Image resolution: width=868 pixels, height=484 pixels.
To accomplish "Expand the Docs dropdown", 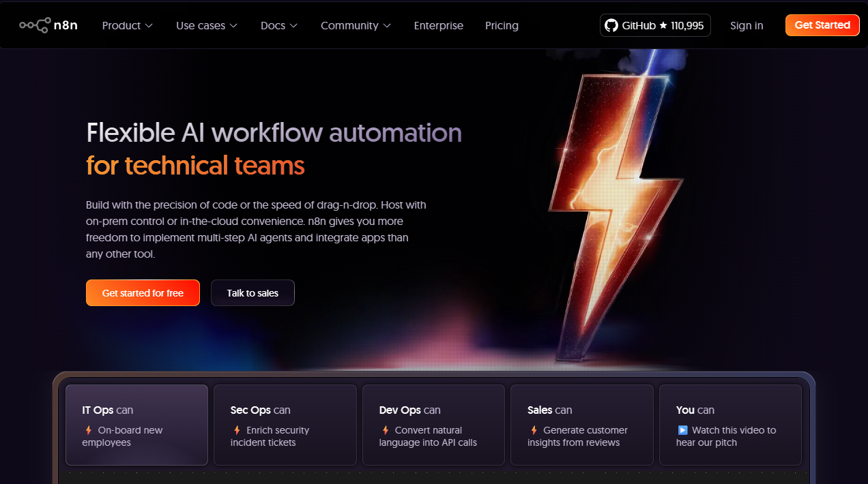I will (278, 25).
